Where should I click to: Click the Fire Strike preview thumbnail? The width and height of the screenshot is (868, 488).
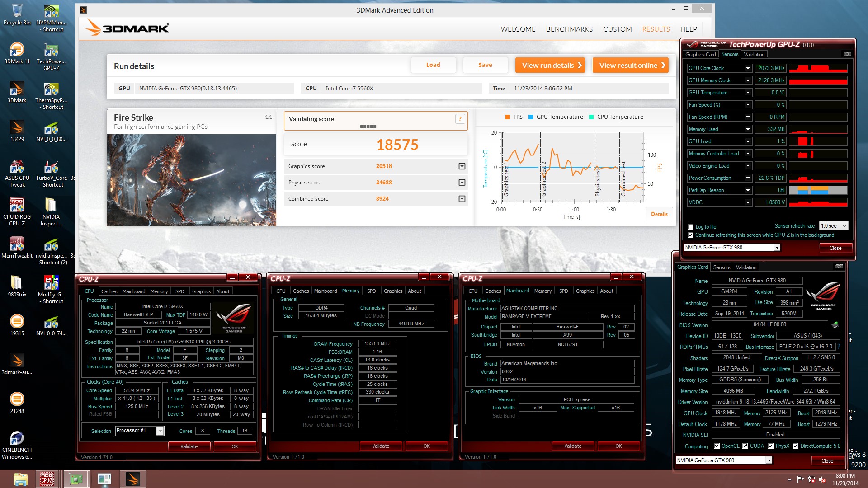tap(191, 180)
